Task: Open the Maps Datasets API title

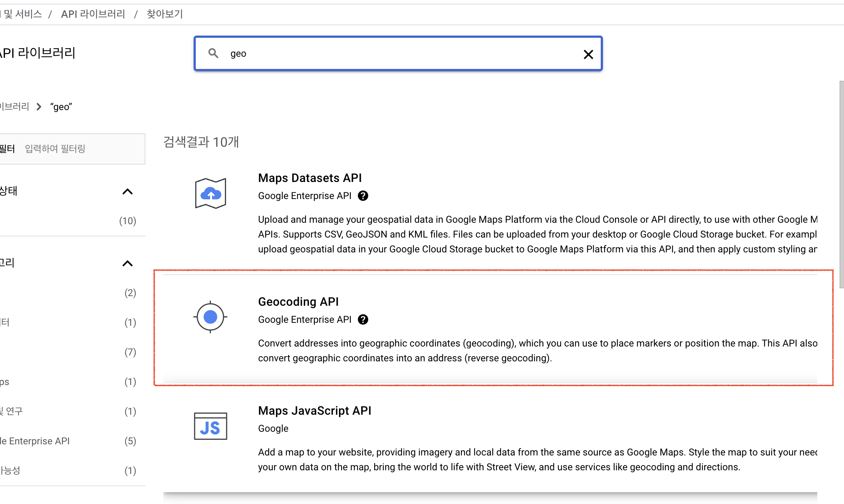Action: click(310, 178)
